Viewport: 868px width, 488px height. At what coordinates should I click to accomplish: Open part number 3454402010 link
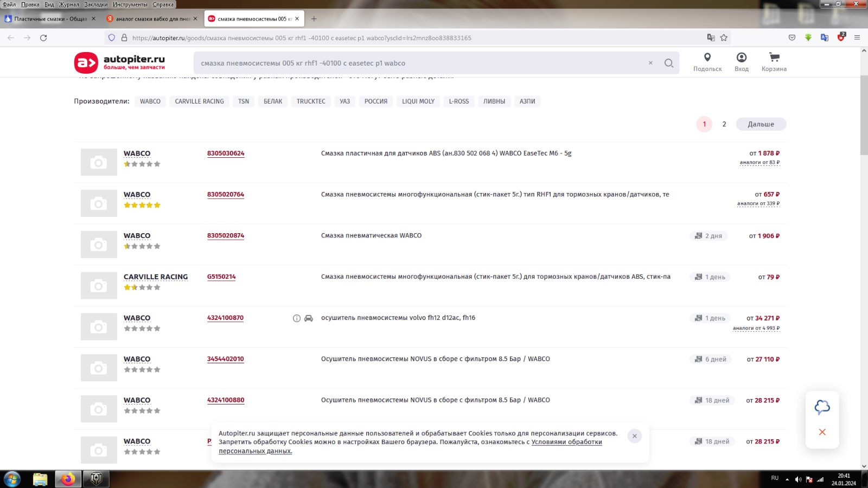click(x=226, y=359)
